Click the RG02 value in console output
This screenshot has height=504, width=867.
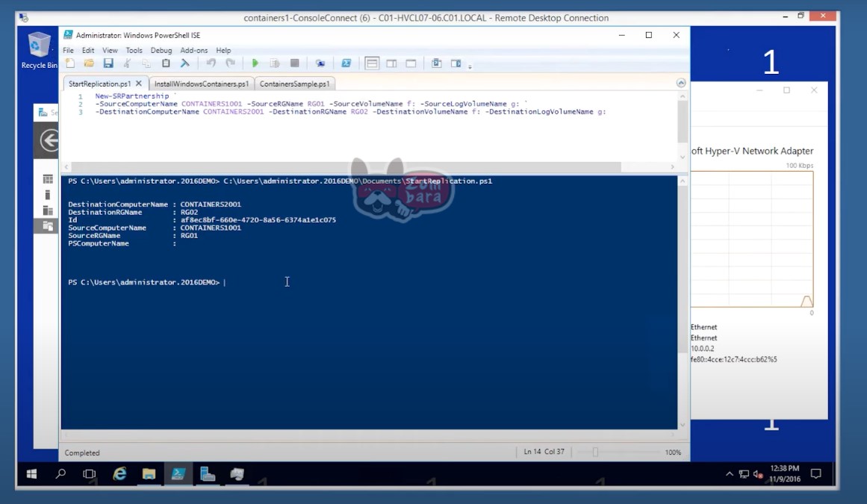pos(189,212)
